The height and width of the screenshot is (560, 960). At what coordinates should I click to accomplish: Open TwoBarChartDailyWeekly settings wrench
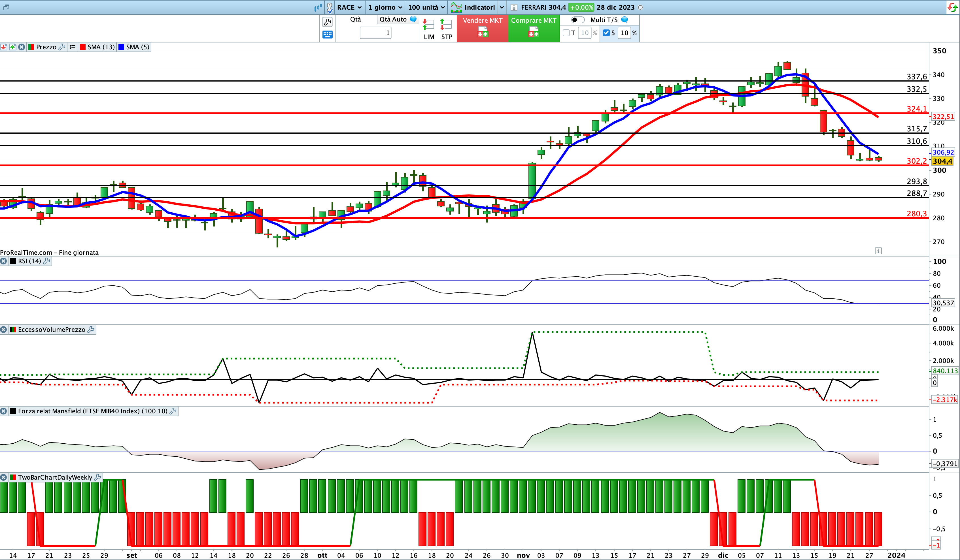click(98, 477)
